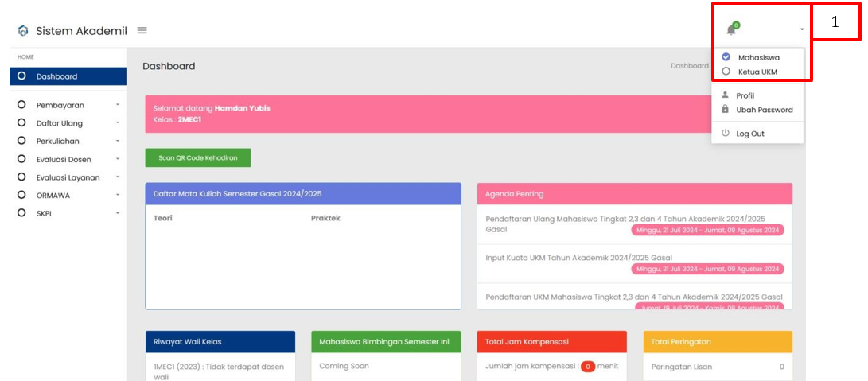Toggle the hamburger sidebar menu icon

pyautogui.click(x=142, y=30)
